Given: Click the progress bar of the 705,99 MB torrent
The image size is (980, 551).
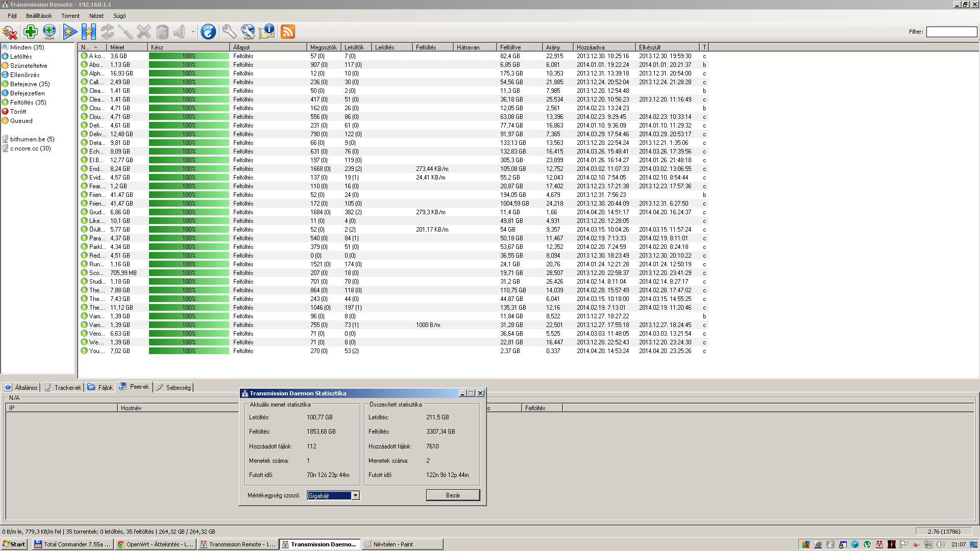Looking at the screenshot, I should (189, 273).
